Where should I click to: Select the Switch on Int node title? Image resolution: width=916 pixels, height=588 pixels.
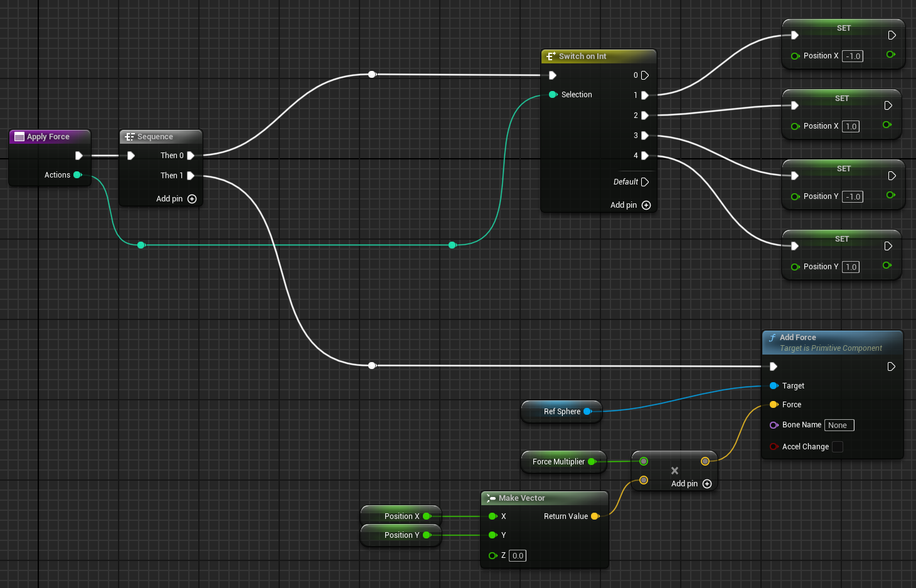click(x=583, y=56)
